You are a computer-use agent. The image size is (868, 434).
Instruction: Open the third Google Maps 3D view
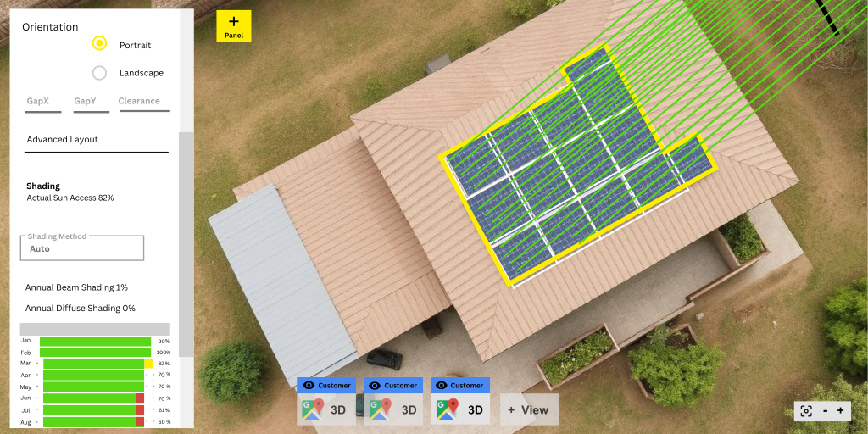point(459,409)
